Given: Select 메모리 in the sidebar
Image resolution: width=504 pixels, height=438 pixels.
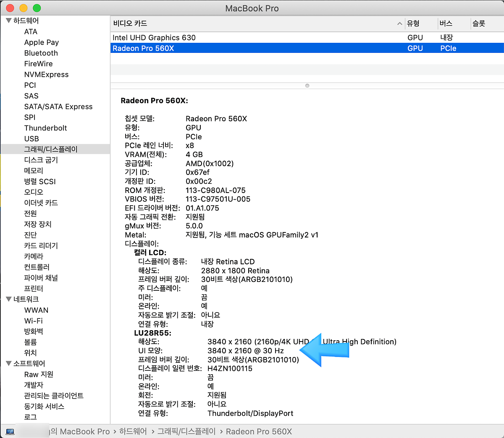Looking at the screenshot, I should pos(34,170).
